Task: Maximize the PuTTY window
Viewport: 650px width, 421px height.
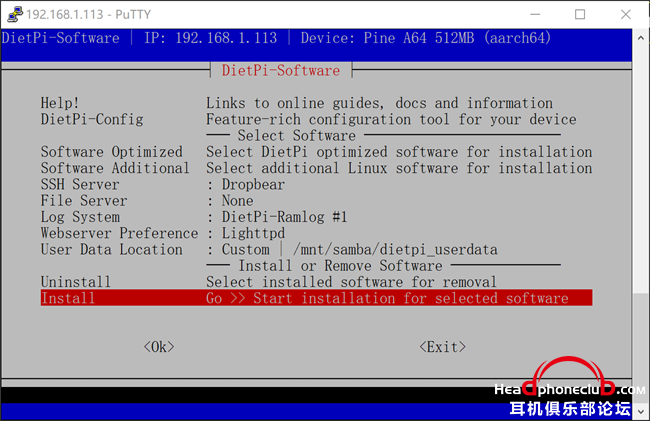Action: [580, 14]
